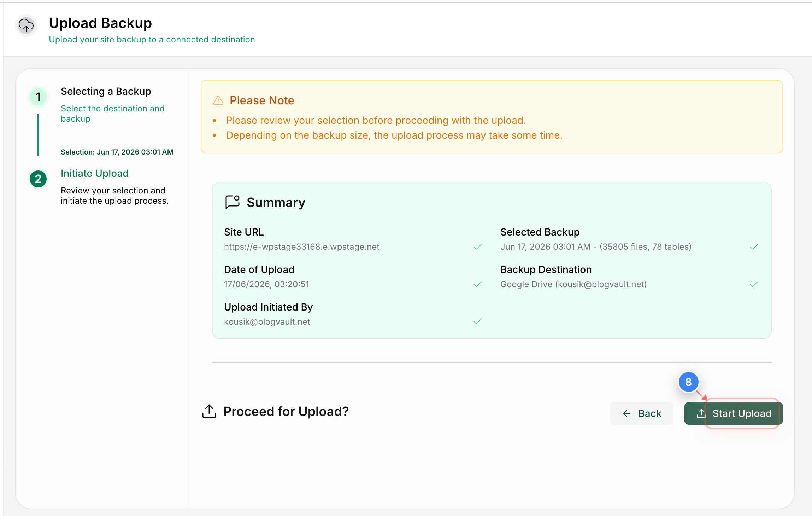Open the Initiate Upload step
The image size is (812, 516).
point(95,173)
